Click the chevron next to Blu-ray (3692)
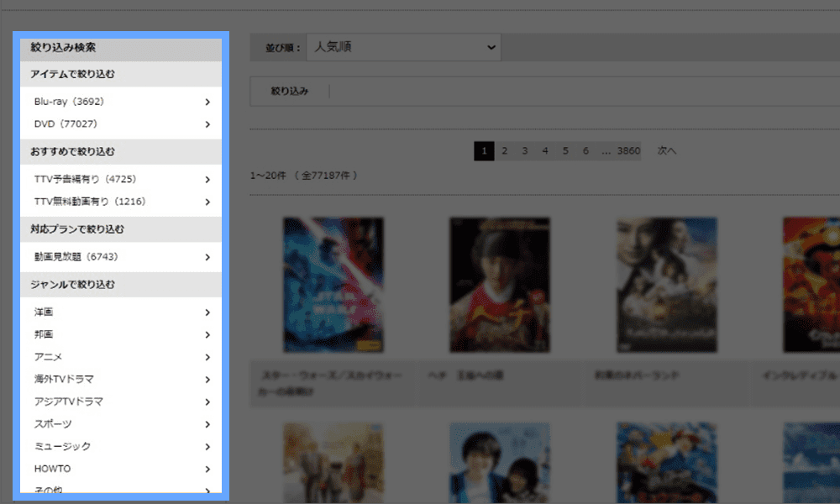The image size is (840, 504). 207,102
